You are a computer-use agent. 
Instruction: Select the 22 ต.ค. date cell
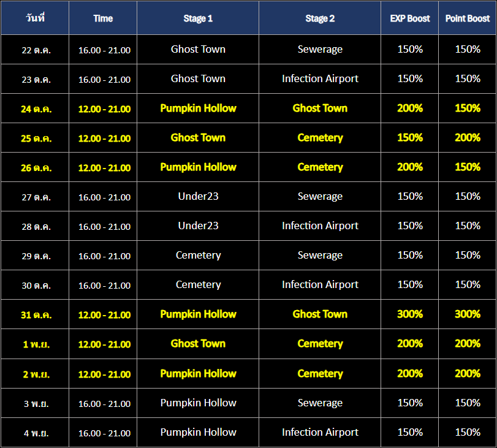pos(36,50)
